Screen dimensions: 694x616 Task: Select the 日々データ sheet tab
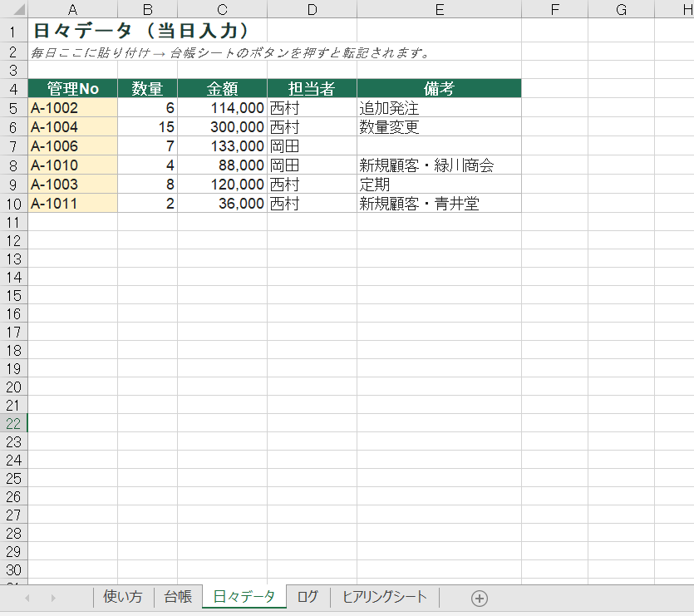click(244, 597)
